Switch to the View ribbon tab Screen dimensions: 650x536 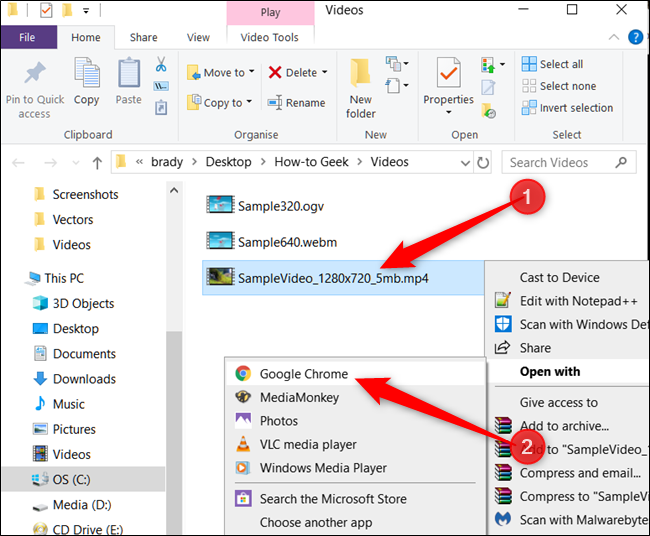pyautogui.click(x=198, y=37)
